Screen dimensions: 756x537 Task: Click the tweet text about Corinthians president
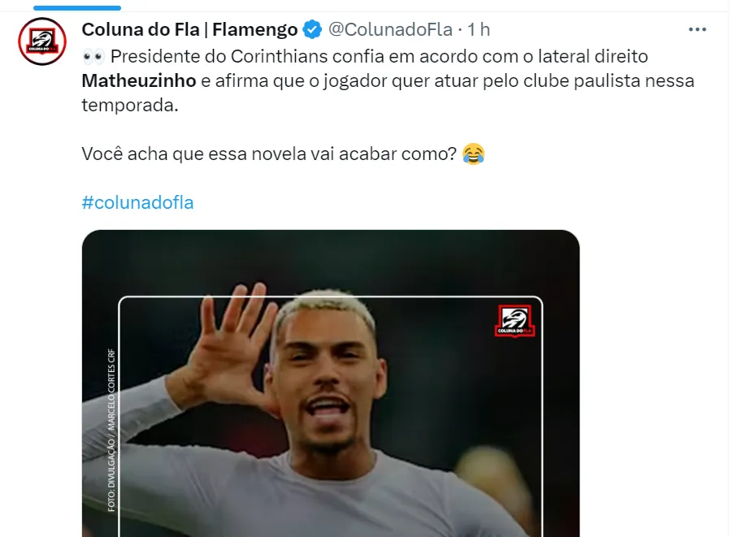click(x=388, y=81)
